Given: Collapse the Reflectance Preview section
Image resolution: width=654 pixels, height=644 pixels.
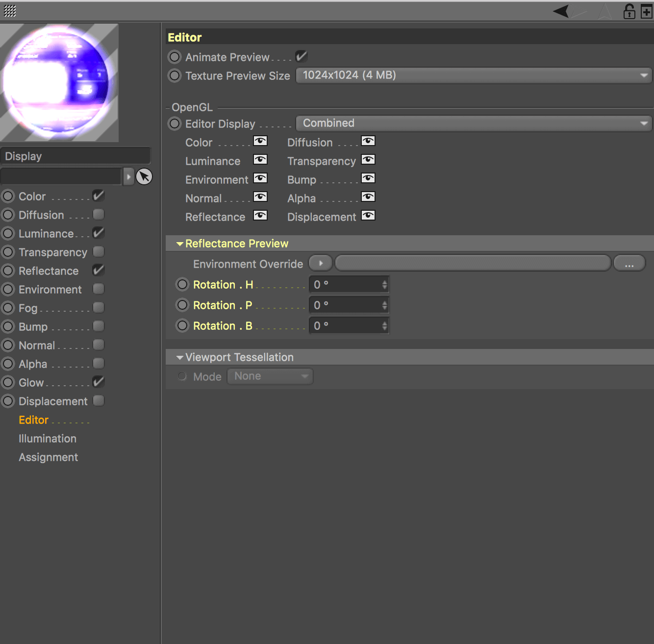Looking at the screenshot, I should click(180, 244).
